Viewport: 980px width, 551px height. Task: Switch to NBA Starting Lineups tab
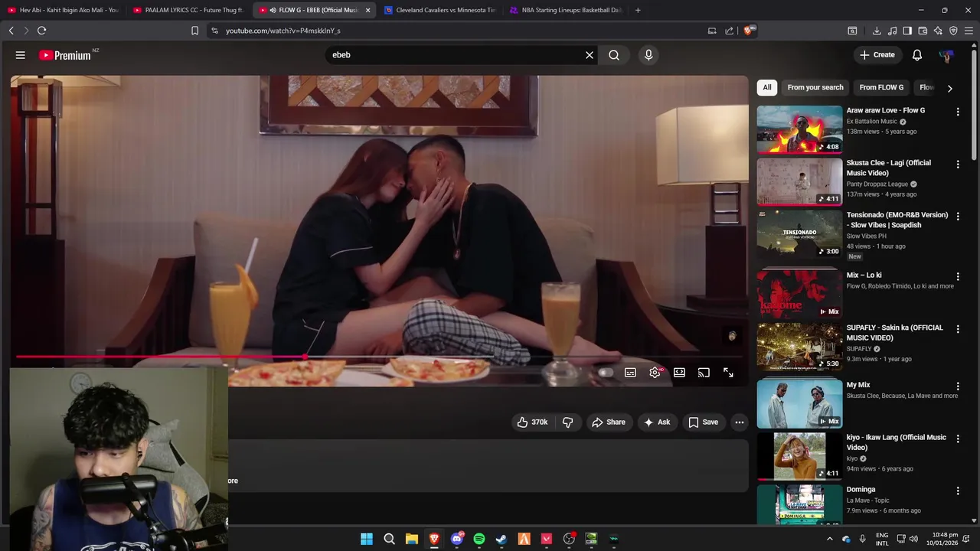pos(565,10)
